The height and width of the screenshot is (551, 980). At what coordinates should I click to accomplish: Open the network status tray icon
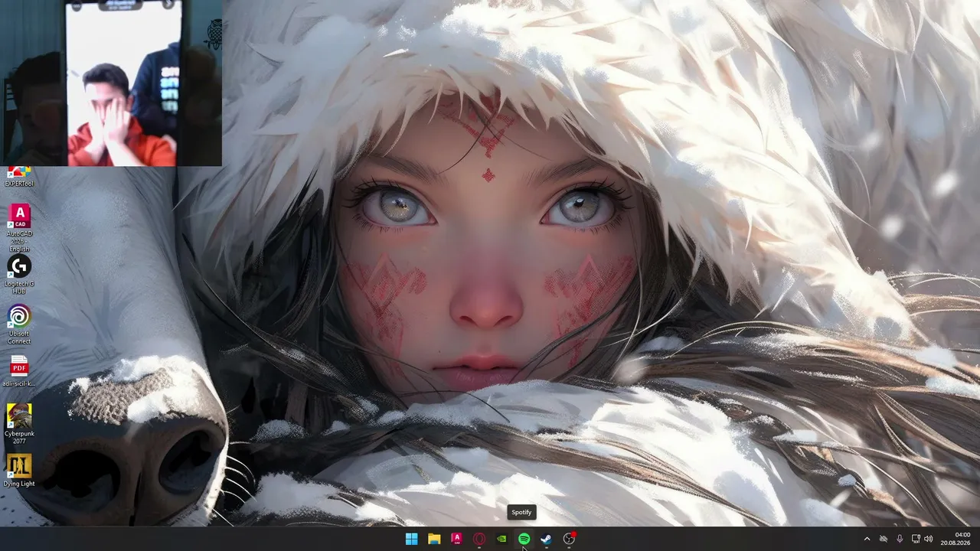coord(916,539)
